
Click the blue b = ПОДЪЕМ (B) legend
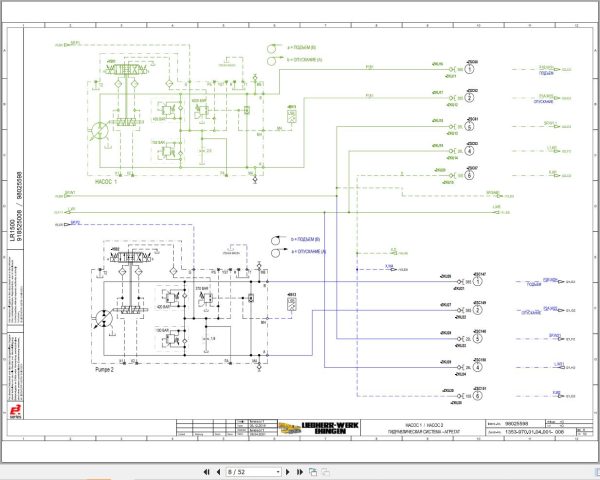coord(305,239)
